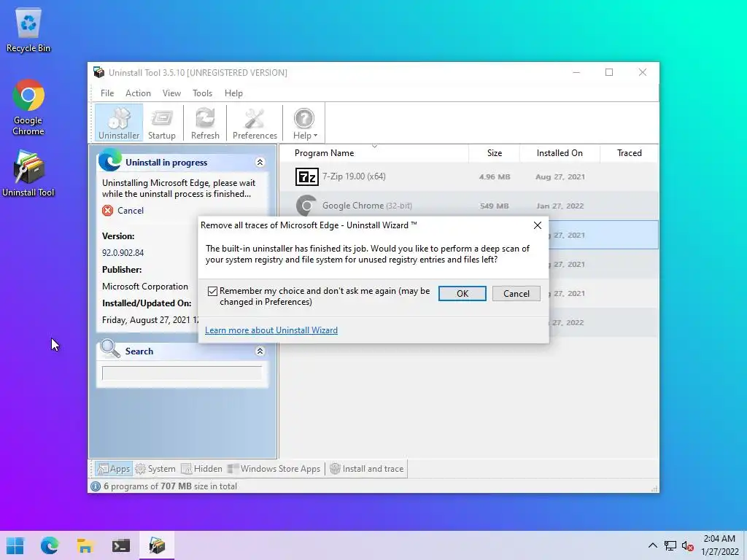Collapse the Uninstall in progress panel
Screen dimensions: 747x560
pos(260,163)
